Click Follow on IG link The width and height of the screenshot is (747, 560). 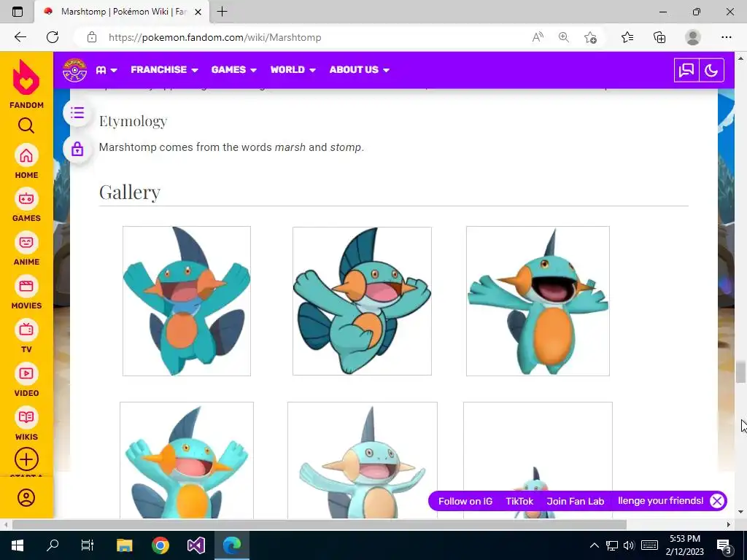click(x=465, y=501)
